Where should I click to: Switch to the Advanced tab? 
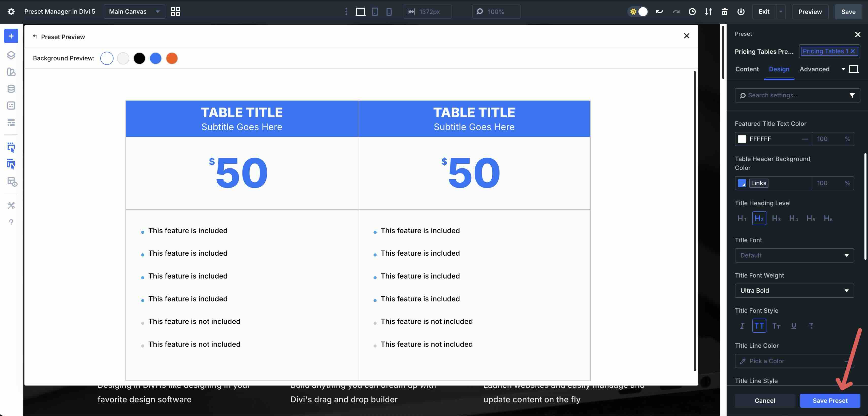pos(814,69)
